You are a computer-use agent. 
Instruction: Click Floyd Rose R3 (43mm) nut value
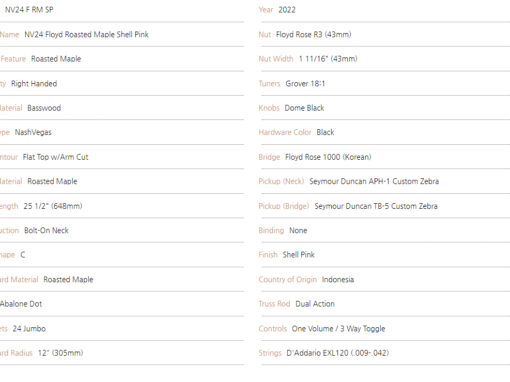pyautogui.click(x=314, y=34)
